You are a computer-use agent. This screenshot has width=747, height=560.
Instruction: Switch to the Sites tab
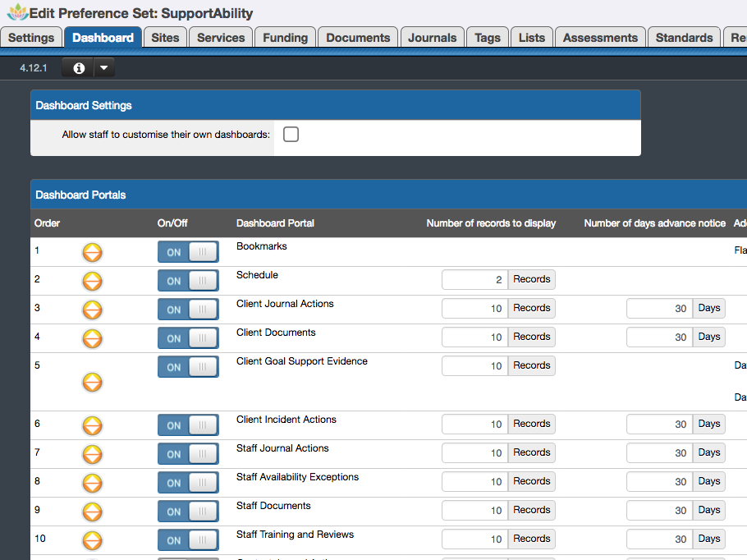(164, 37)
